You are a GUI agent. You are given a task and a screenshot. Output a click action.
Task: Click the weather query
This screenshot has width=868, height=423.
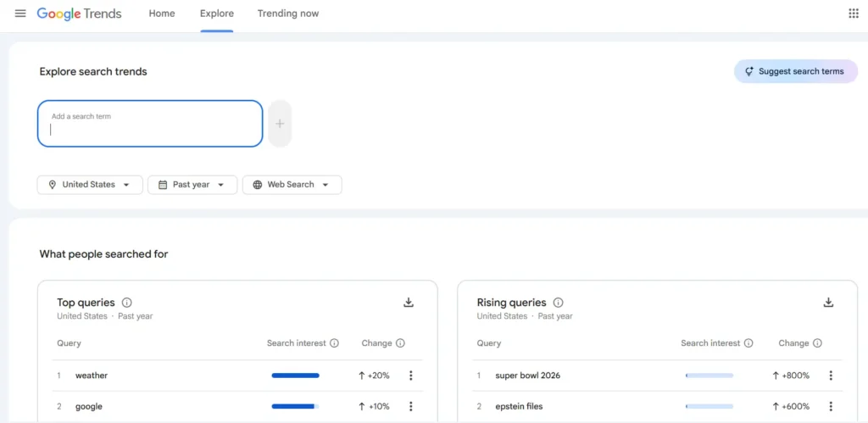click(92, 376)
